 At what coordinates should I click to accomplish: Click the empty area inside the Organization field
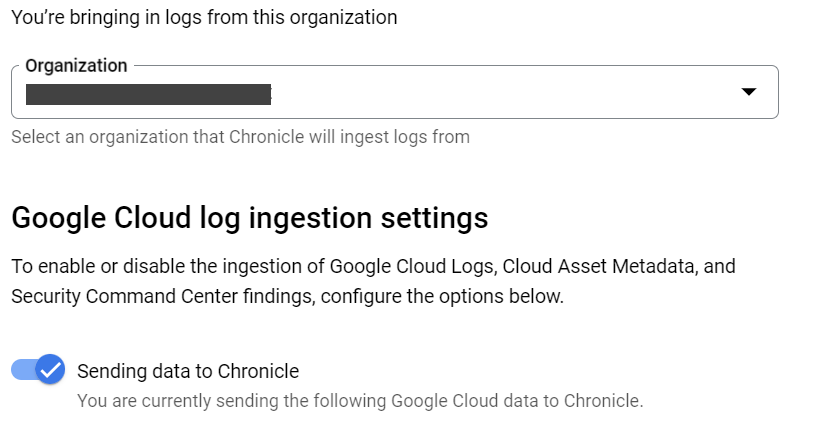(x=500, y=94)
